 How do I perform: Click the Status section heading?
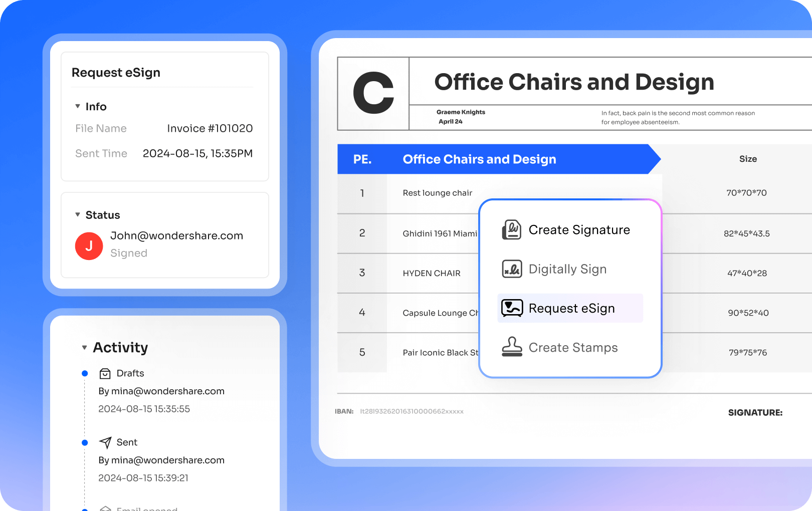tap(103, 215)
